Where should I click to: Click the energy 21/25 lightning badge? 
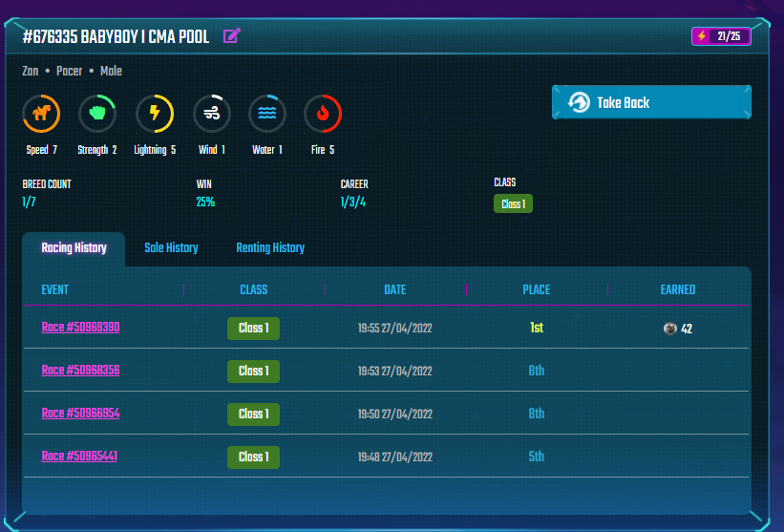pos(721,36)
